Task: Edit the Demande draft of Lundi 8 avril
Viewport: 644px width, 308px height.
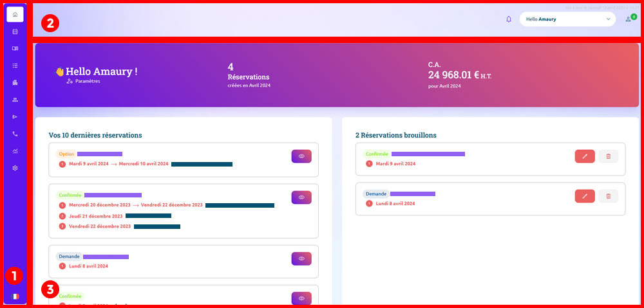Action: 585,196
